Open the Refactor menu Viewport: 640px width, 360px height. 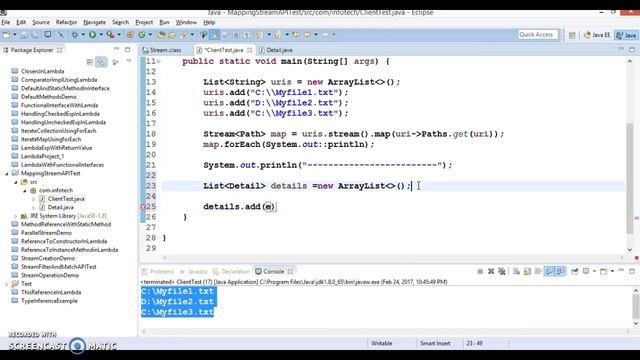(66, 22)
